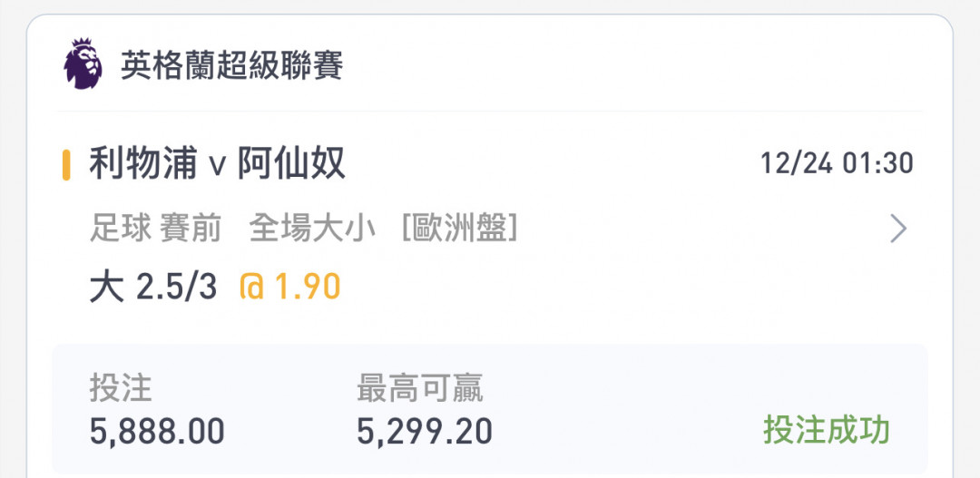Click the Premier League lion logo

click(83, 63)
